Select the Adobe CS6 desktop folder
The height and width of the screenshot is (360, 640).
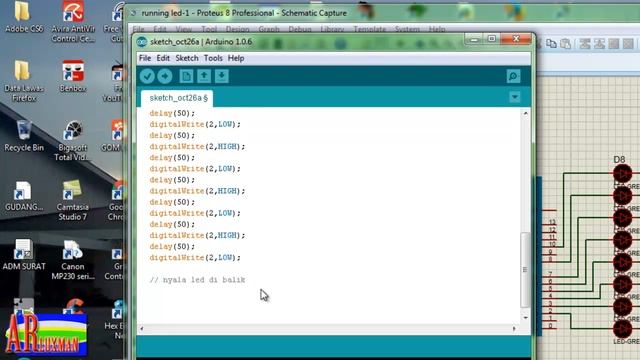[24, 17]
